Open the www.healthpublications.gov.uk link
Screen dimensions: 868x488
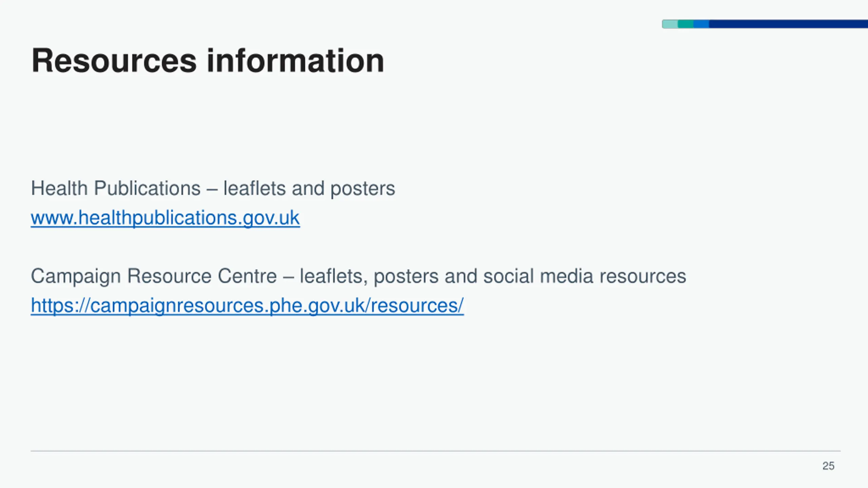(165, 218)
